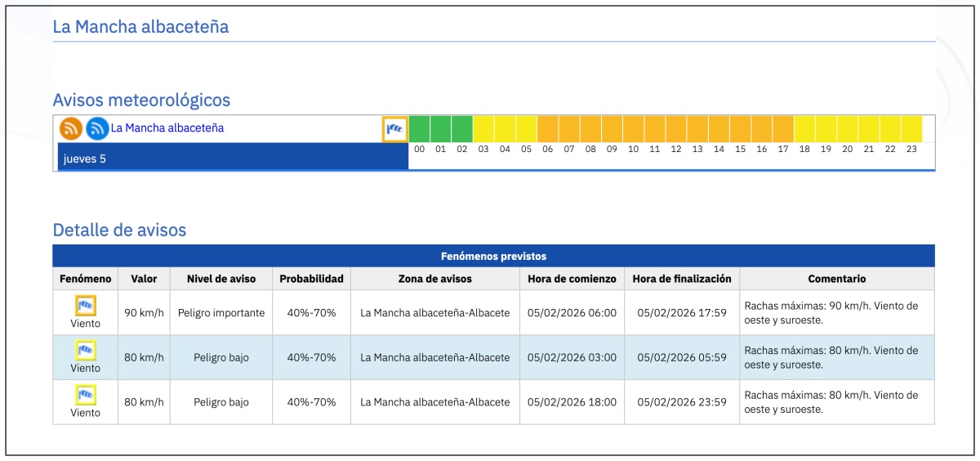Select the green 00 hour cell
The width and height of the screenshot is (980, 461).
click(x=419, y=128)
